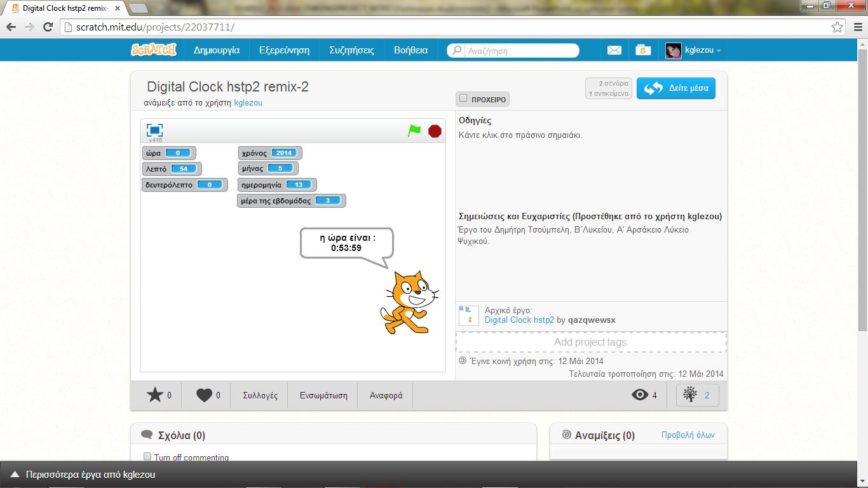Click the browser forward arrow
868x488 pixels.
pos(29,27)
